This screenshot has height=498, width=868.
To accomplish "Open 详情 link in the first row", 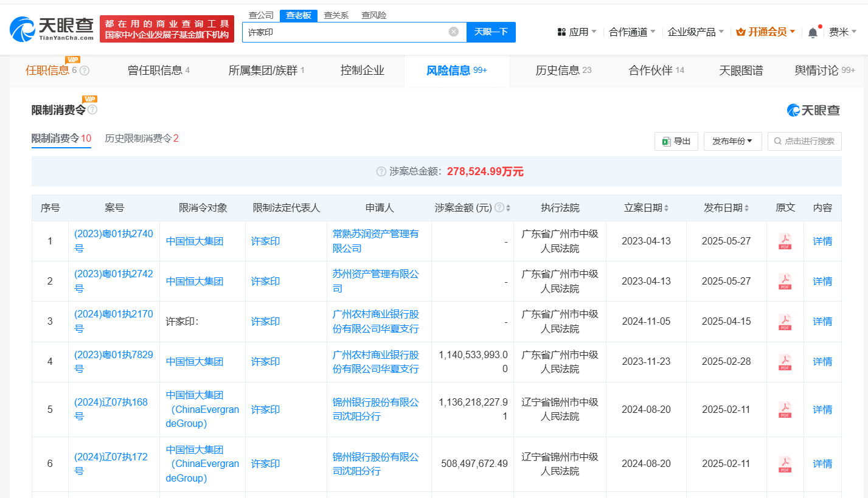I will tap(822, 241).
